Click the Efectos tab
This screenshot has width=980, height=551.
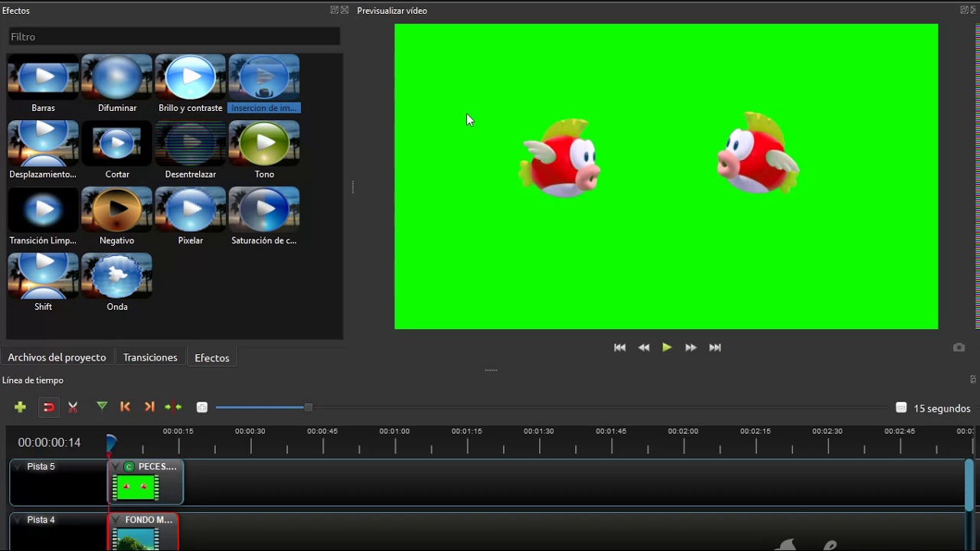pyautogui.click(x=212, y=357)
